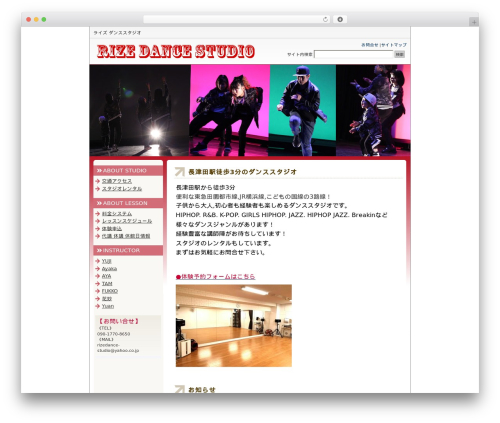This screenshot has width=500, height=423.
Task: Click the RIZE DANCE STUDIO logo
Action: tap(176, 51)
